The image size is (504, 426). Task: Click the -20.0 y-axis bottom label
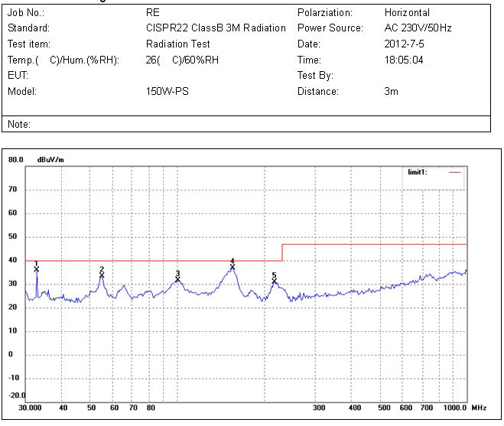click(x=17, y=395)
